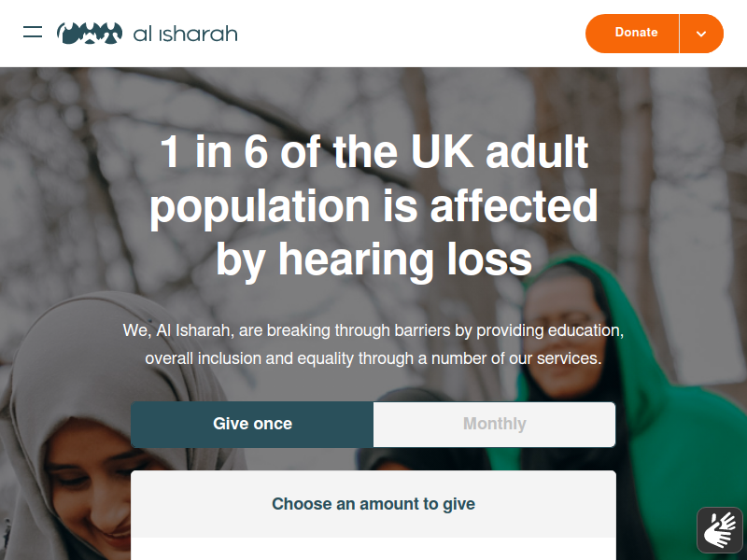Click the chevron arrow beside Donate
Image resolution: width=747 pixels, height=560 pixels.
pos(701,34)
